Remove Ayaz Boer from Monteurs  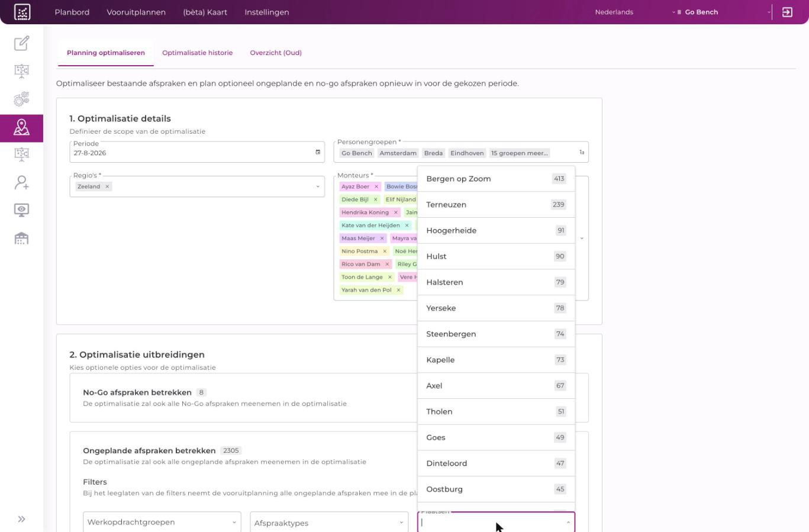376,186
